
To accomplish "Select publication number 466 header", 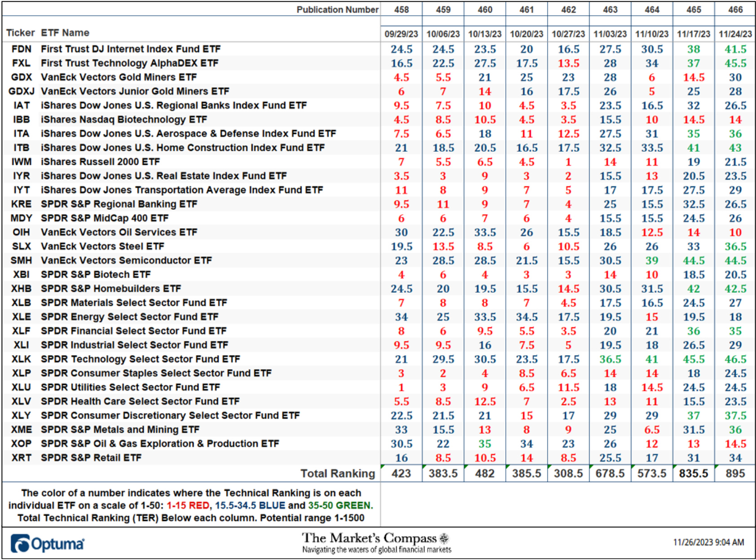I will (x=735, y=9).
